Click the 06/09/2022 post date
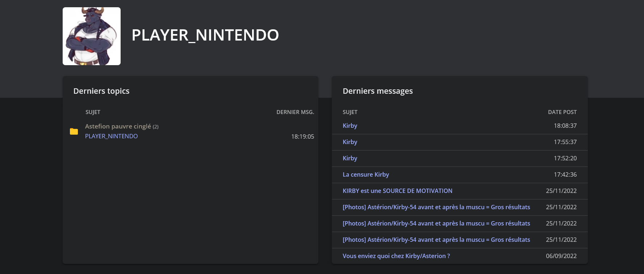 pyautogui.click(x=561, y=256)
